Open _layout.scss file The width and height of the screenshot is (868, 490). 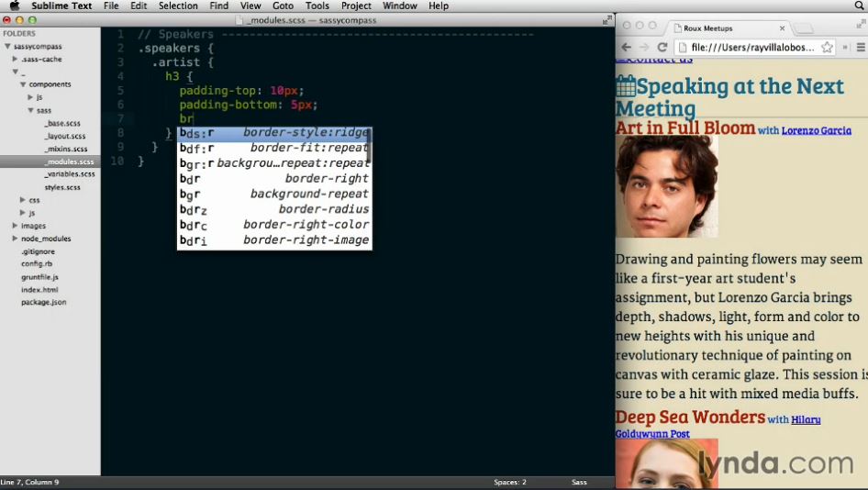click(x=65, y=136)
